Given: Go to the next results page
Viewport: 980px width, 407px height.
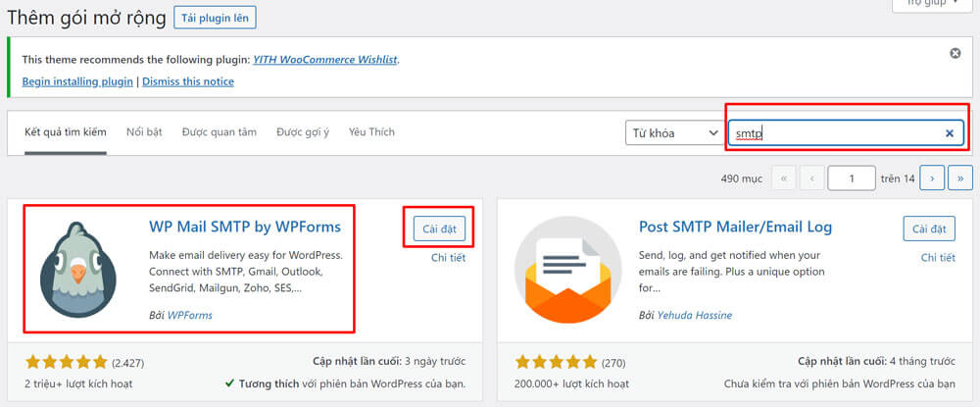Looking at the screenshot, I should pos(932,178).
